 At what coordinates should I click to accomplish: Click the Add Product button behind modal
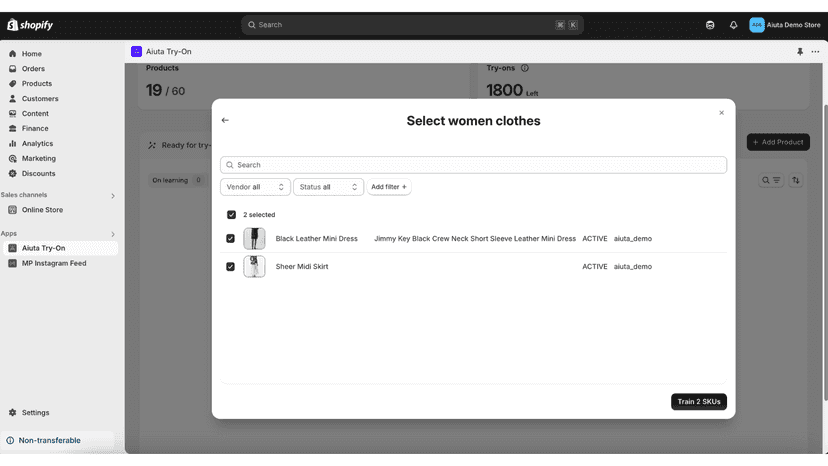point(778,142)
